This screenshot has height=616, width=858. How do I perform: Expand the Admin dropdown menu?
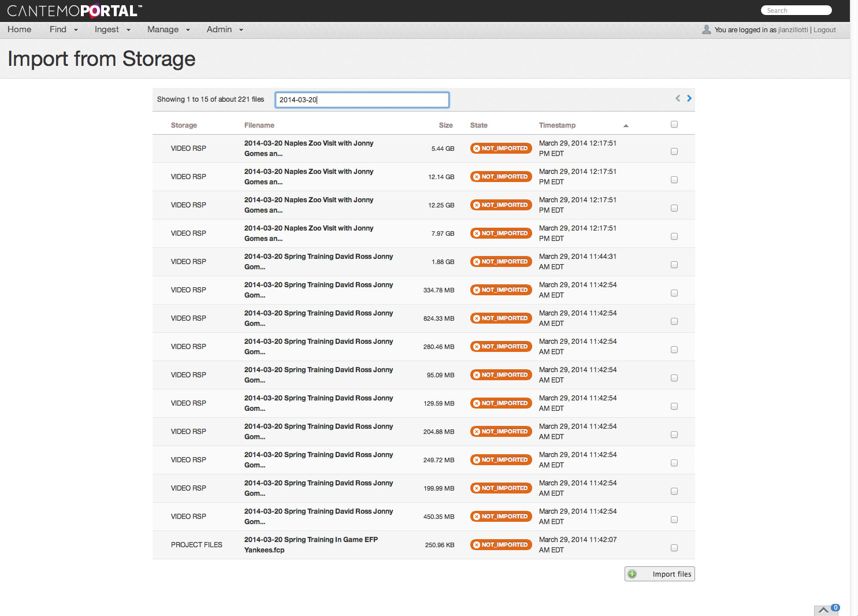[x=225, y=29]
